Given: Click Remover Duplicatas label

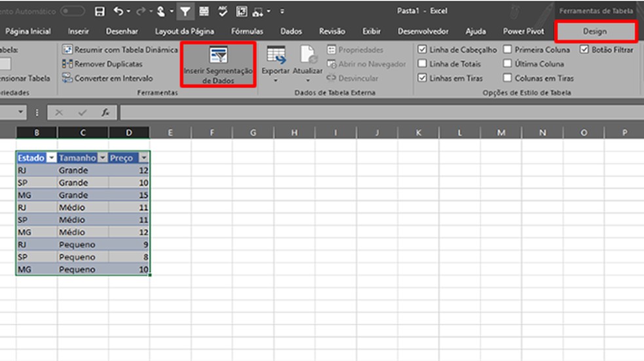Looking at the screenshot, I should point(109,64).
